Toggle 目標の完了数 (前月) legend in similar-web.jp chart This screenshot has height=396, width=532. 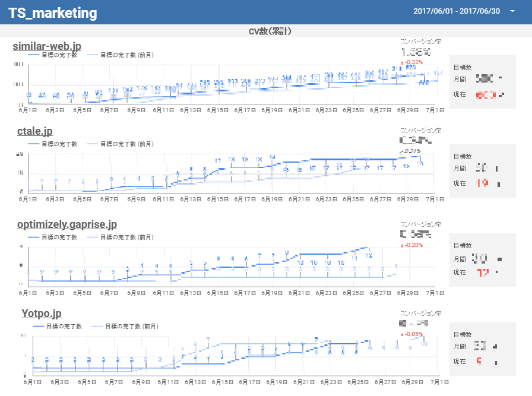point(122,55)
